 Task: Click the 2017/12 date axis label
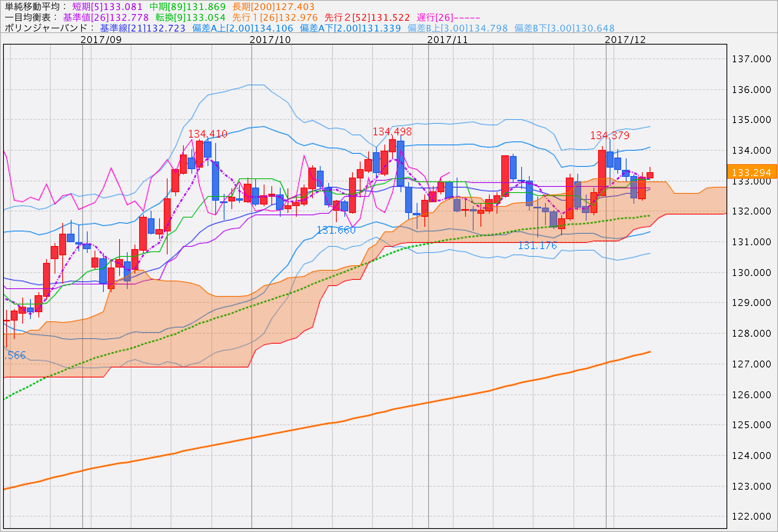tap(625, 40)
